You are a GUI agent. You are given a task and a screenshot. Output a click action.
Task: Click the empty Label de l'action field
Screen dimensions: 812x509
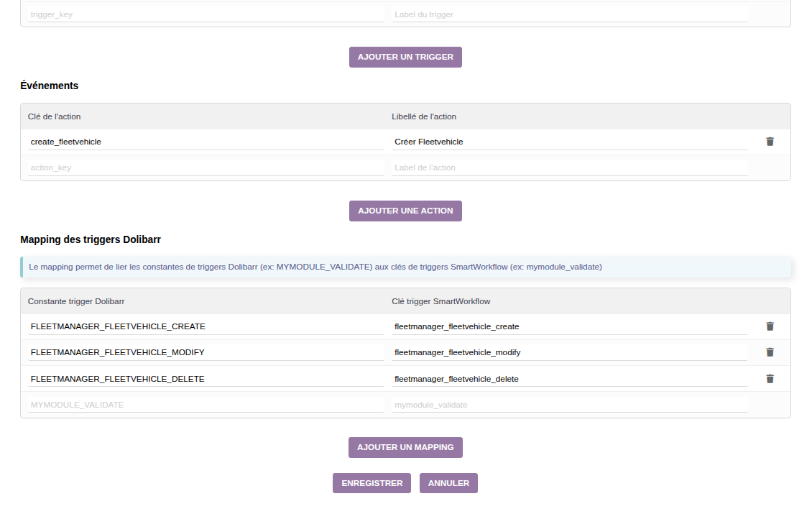point(569,168)
